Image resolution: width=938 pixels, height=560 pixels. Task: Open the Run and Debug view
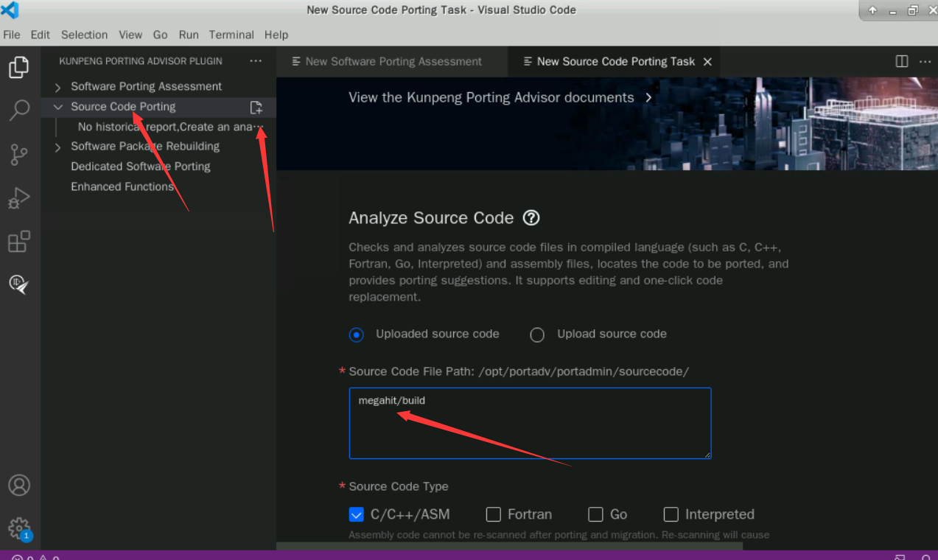point(19,198)
